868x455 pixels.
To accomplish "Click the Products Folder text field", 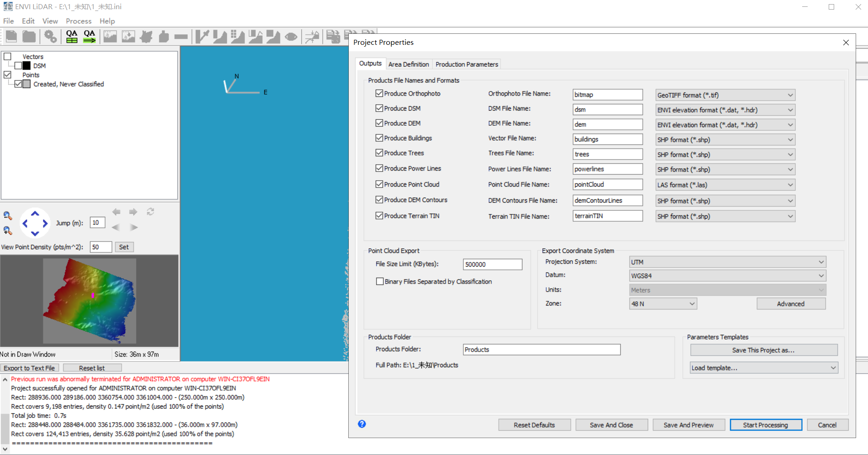I will click(542, 349).
